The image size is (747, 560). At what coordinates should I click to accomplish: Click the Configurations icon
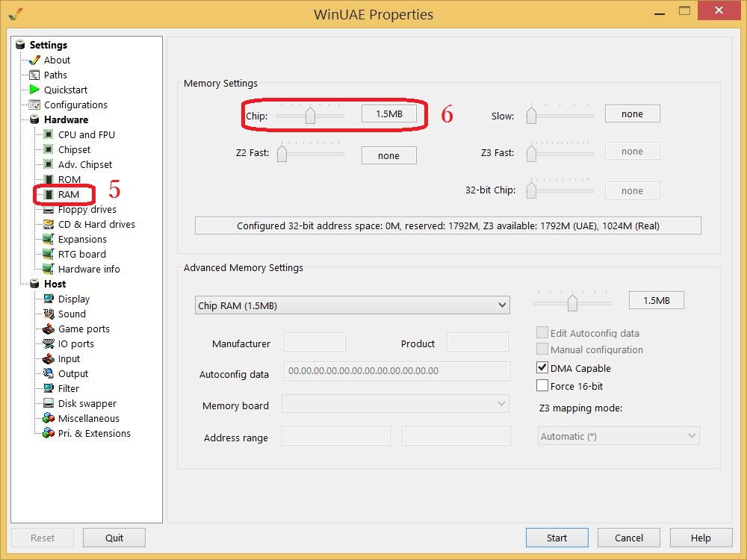pyautogui.click(x=34, y=105)
